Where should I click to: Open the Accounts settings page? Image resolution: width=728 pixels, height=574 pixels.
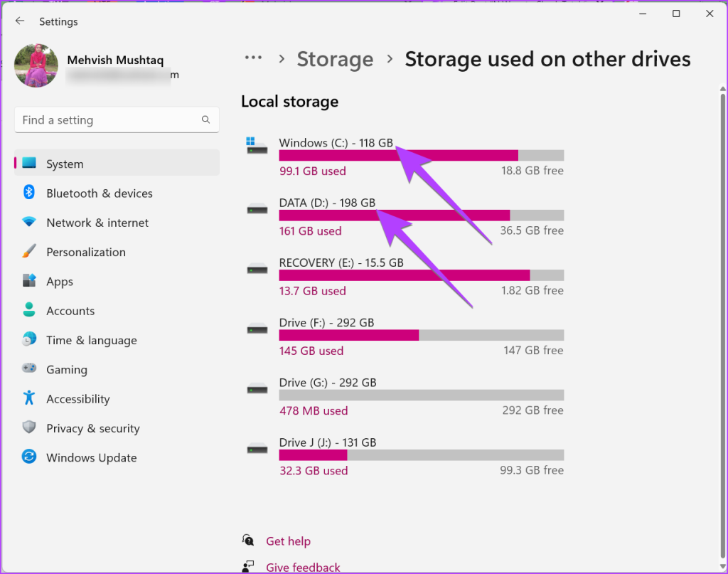point(70,311)
